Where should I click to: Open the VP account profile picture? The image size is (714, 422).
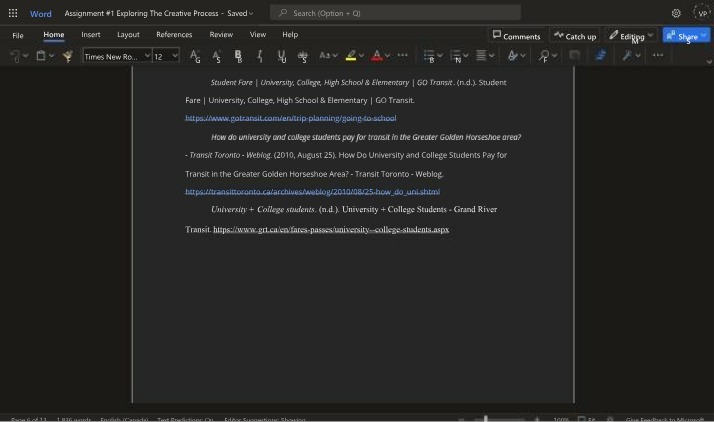tap(703, 13)
